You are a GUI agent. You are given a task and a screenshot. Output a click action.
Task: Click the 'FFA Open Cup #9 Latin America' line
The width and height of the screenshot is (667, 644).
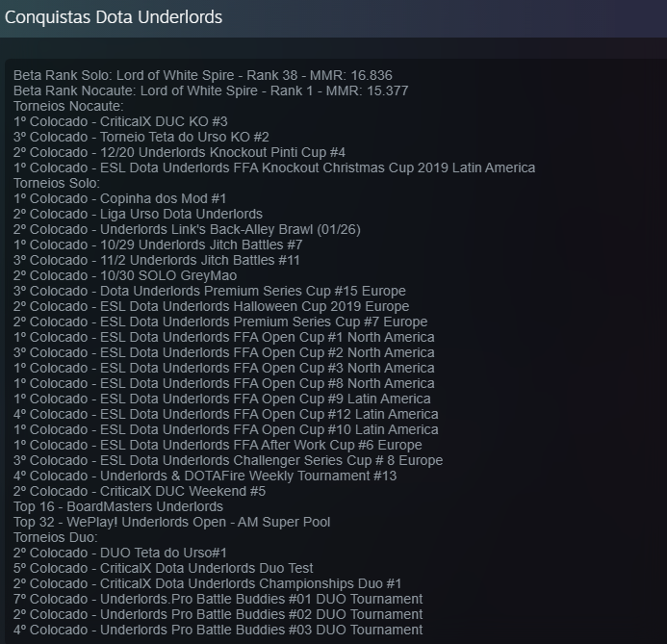[x=222, y=399]
